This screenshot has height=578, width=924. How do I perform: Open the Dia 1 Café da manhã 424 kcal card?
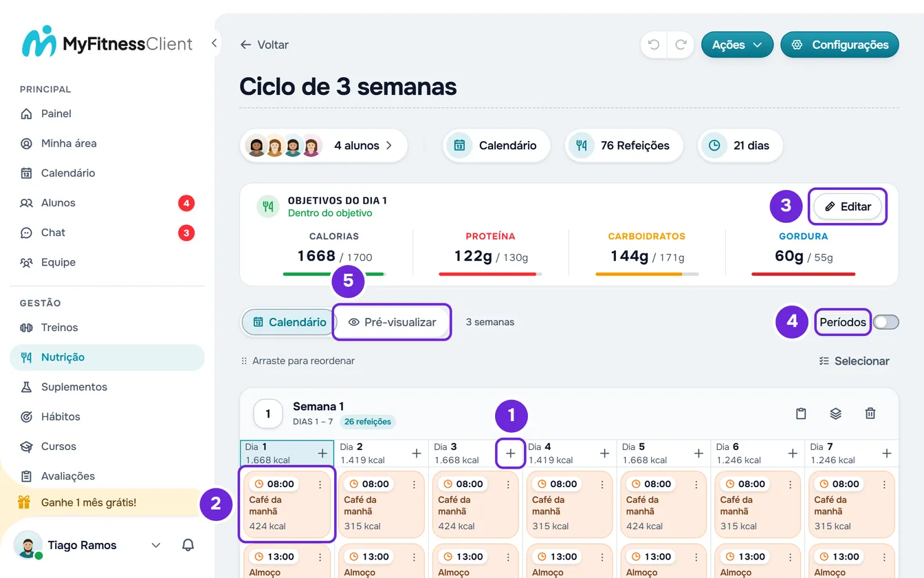(287, 504)
